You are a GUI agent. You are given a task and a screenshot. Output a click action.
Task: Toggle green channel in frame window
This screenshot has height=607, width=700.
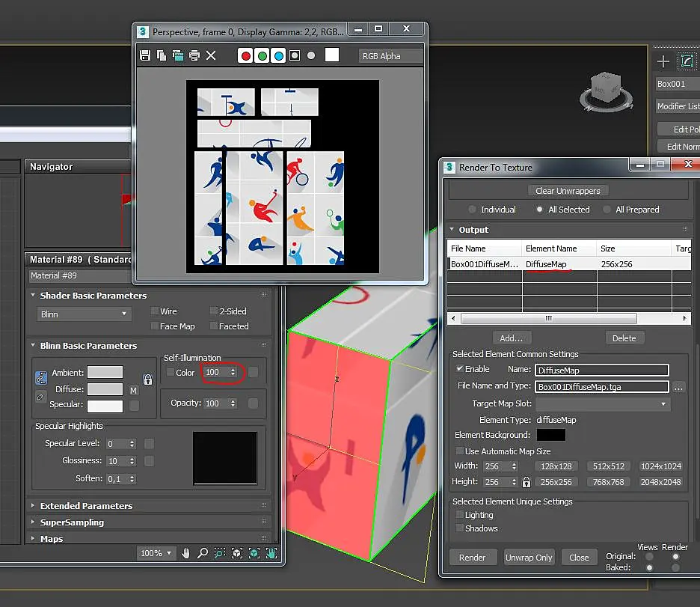click(x=262, y=56)
